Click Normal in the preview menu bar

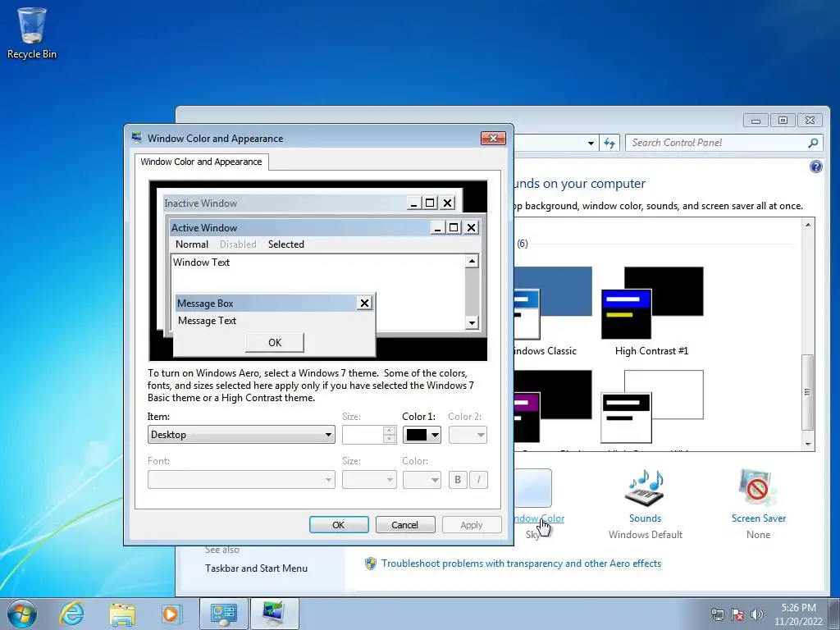[x=192, y=244]
